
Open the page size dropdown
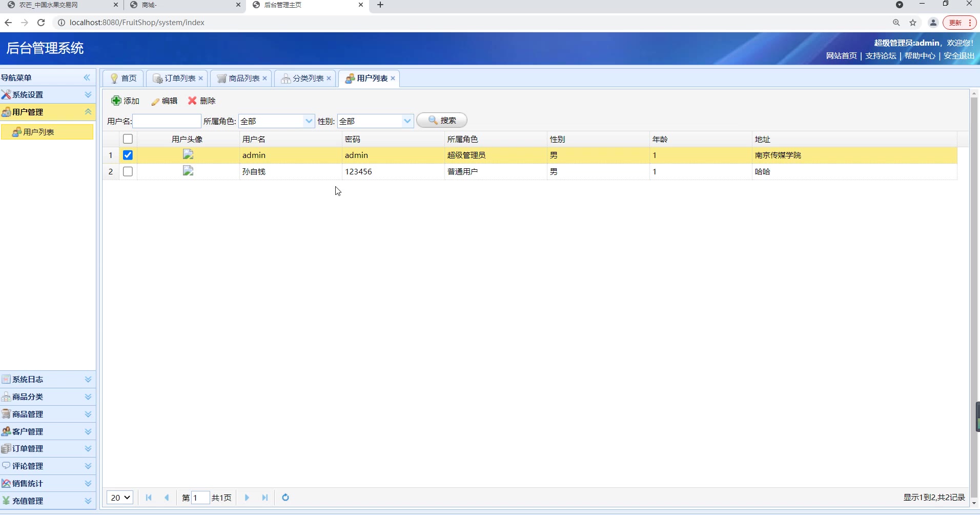point(120,498)
